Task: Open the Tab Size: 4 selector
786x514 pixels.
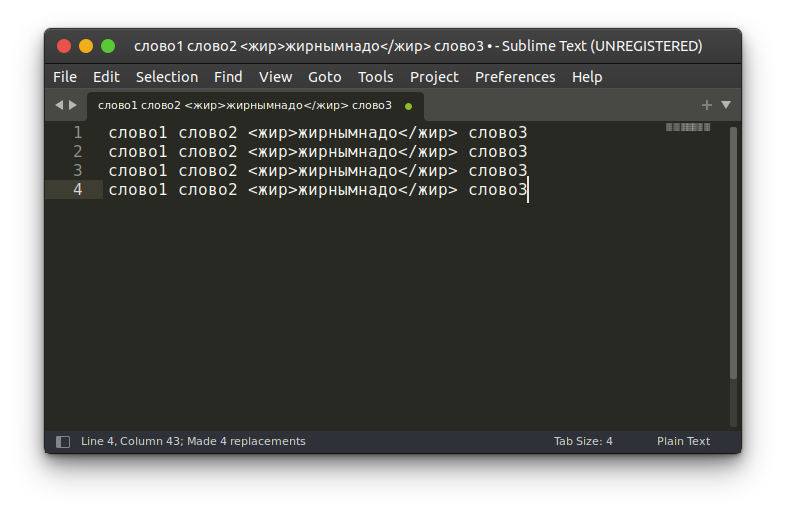Action: coord(583,441)
